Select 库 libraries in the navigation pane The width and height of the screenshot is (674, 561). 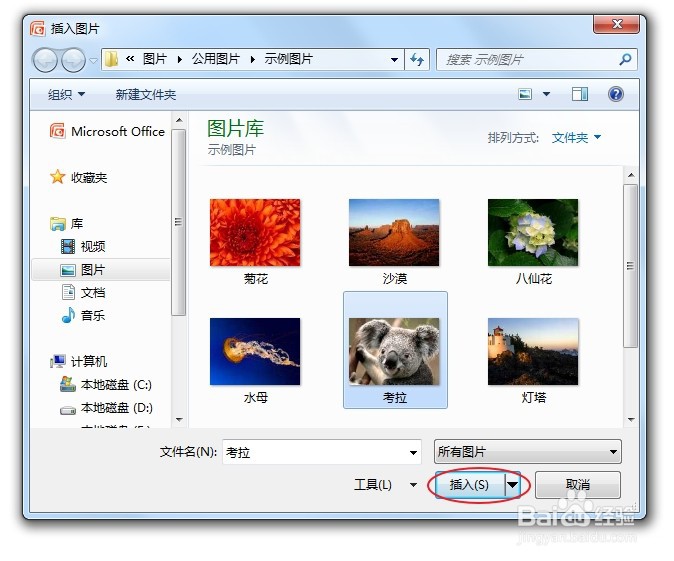click(67, 223)
